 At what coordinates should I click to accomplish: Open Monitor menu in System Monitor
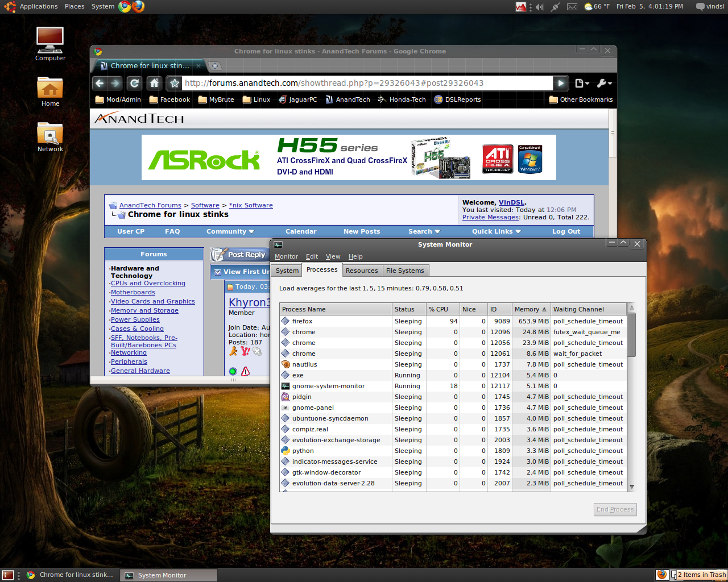(x=286, y=256)
